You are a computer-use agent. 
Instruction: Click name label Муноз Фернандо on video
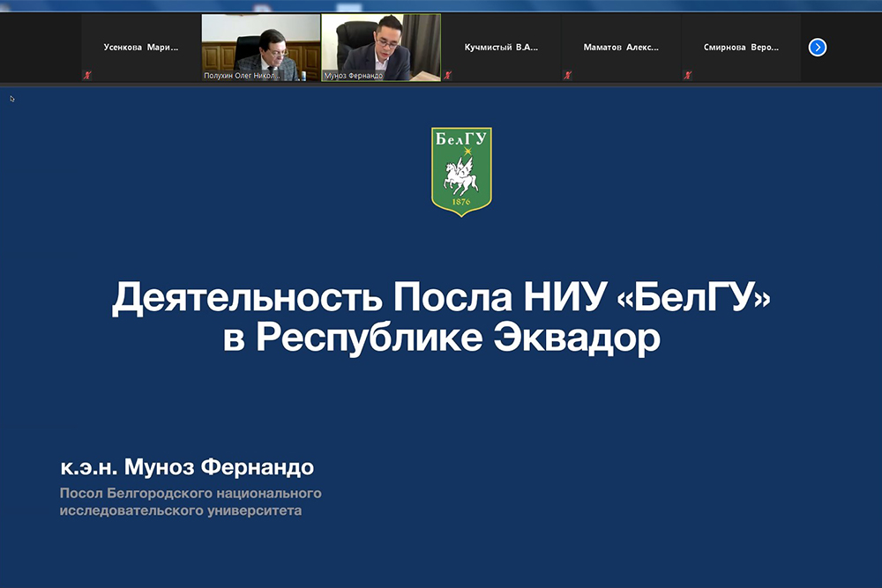tap(354, 75)
